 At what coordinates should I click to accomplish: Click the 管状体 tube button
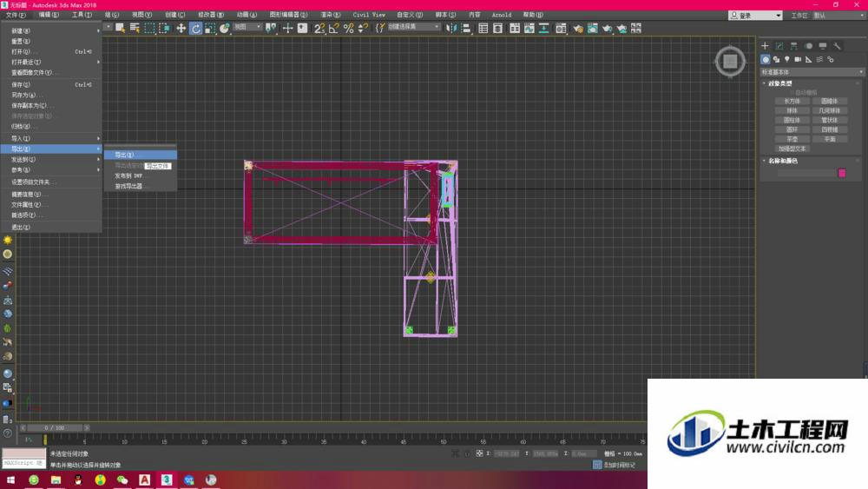829,120
